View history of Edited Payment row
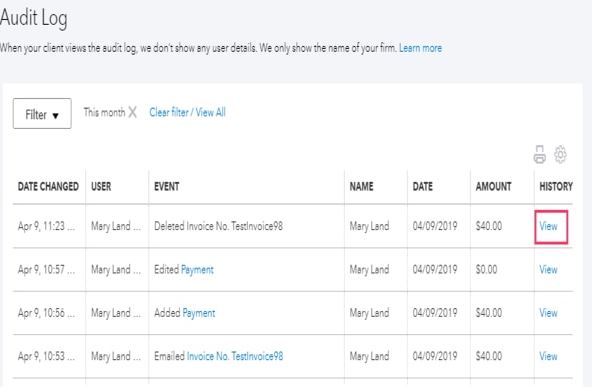The width and height of the screenshot is (592, 387). [548, 270]
